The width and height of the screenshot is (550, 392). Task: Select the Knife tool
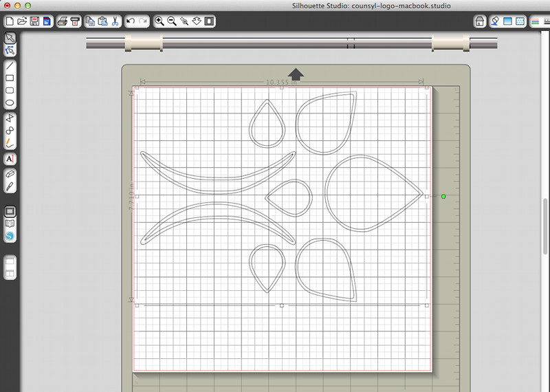10,186
